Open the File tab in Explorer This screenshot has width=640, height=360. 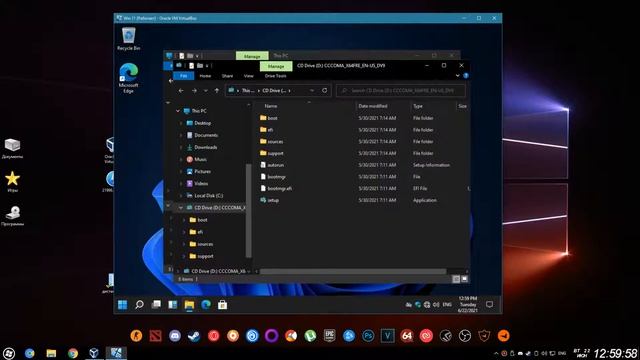(x=184, y=76)
